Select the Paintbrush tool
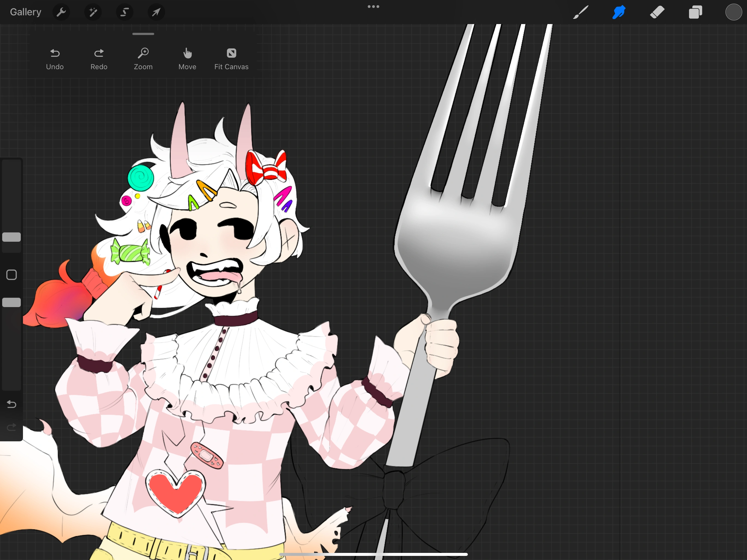The width and height of the screenshot is (747, 560). 580,12
